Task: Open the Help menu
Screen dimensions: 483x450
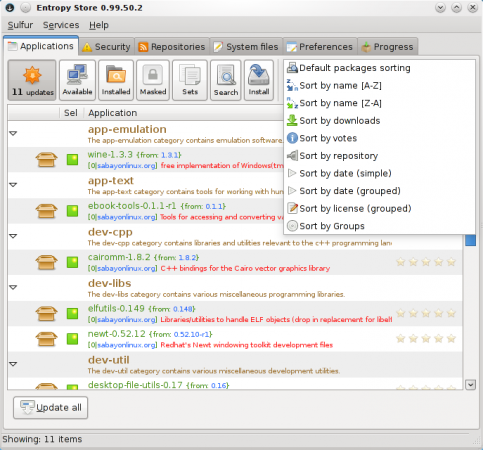Action: pos(99,25)
